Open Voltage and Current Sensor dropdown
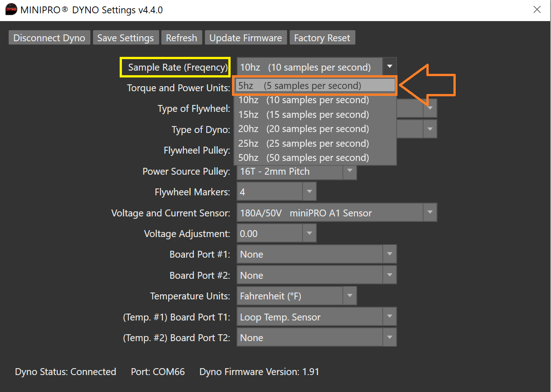 coord(430,213)
